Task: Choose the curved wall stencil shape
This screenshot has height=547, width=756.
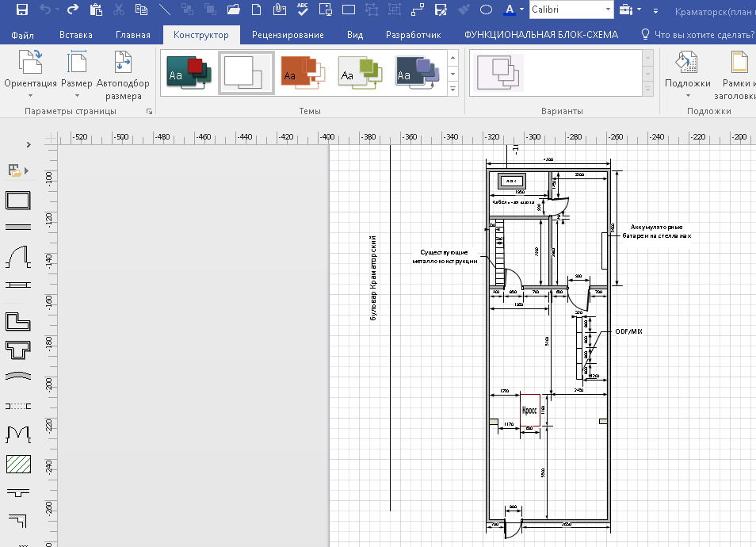Action: click(x=18, y=377)
